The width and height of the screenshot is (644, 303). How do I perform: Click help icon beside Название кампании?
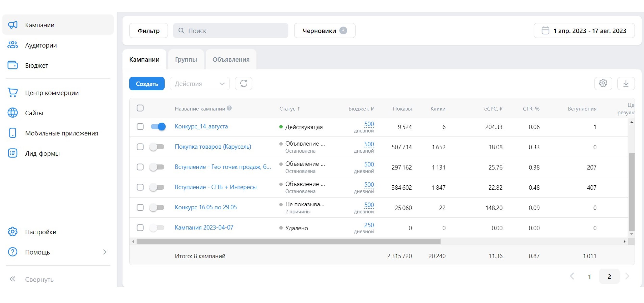(x=229, y=108)
